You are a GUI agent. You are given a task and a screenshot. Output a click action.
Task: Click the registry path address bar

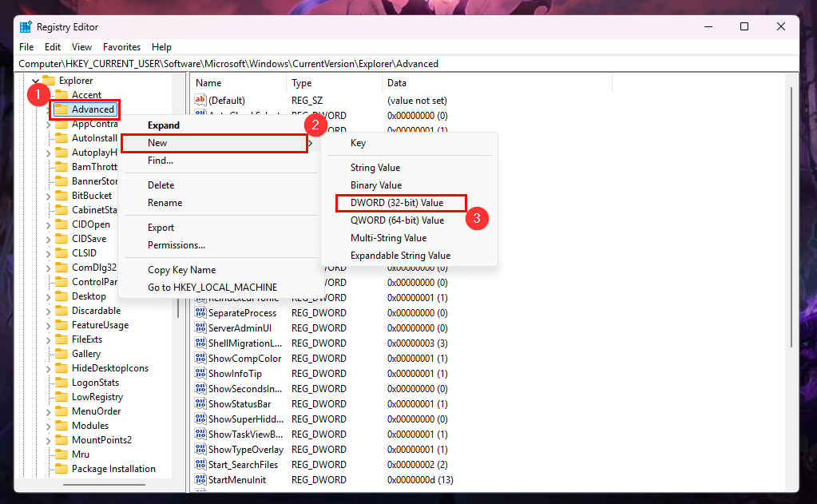[x=240, y=63]
